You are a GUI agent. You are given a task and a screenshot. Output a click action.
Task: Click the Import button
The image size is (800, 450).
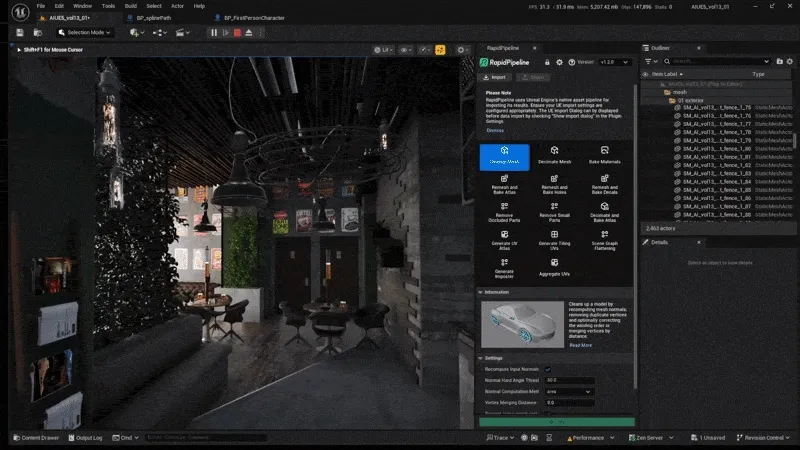(496, 76)
